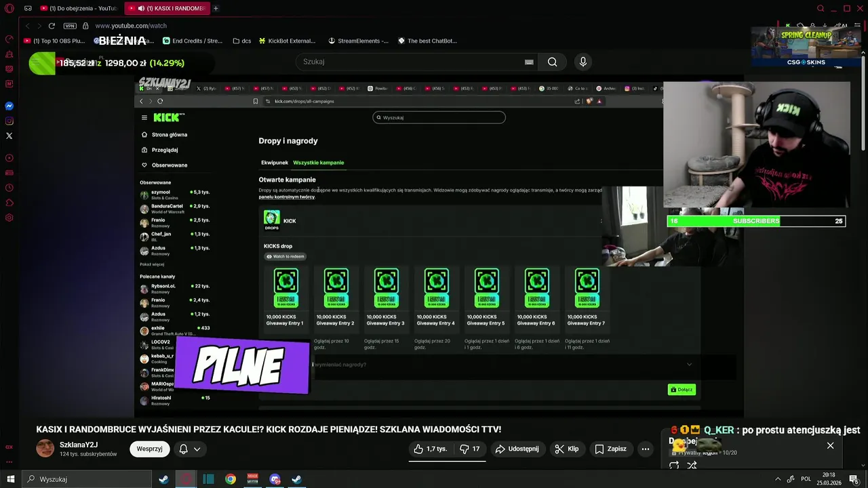Open the Voicemeeter taskbar icon
868x488 pixels.
pyautogui.click(x=253, y=479)
